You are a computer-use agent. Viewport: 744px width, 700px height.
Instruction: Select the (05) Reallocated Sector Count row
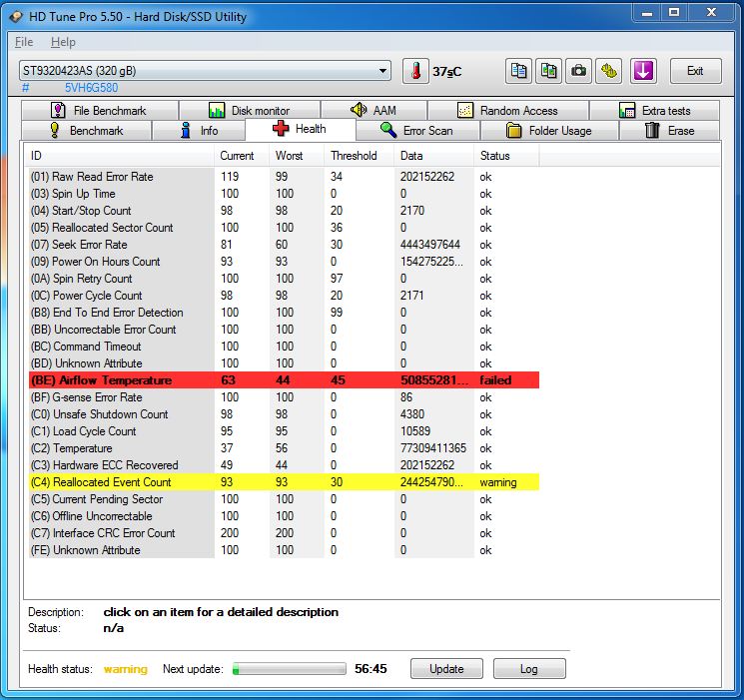coord(284,228)
